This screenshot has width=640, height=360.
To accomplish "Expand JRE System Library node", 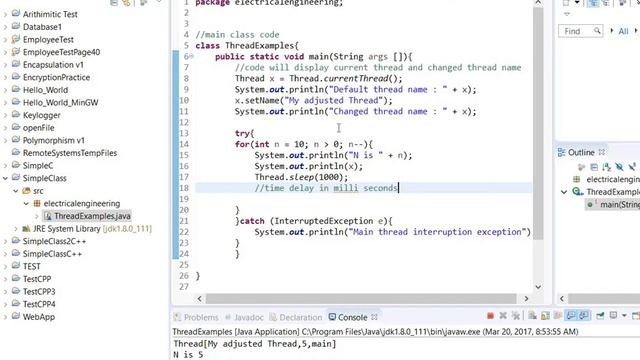I will click(x=16, y=229).
